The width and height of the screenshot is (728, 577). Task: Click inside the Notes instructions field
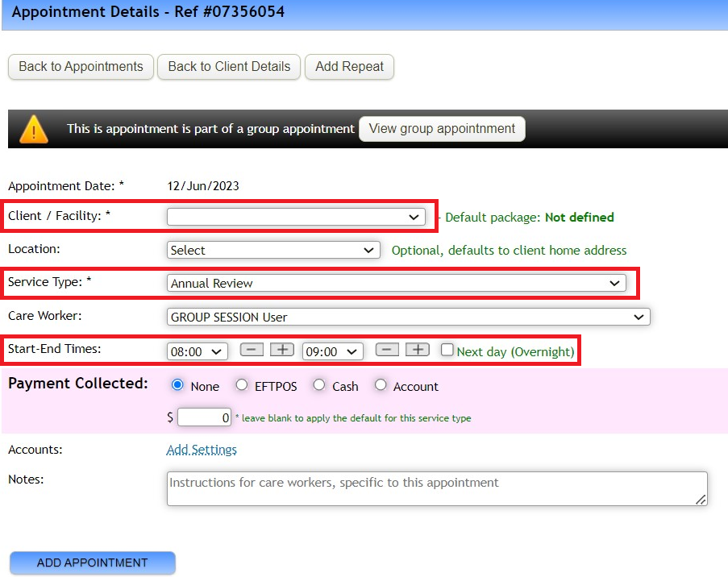click(x=436, y=488)
